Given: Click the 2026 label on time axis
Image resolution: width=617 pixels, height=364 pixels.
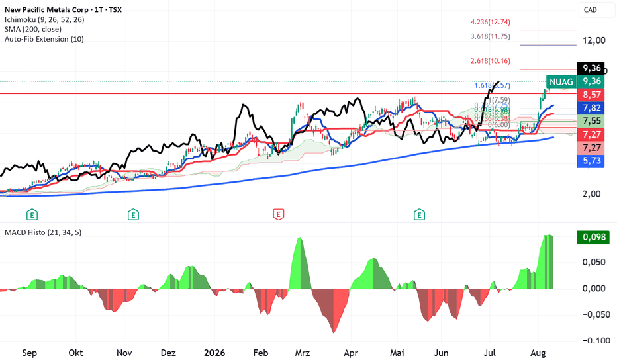Looking at the screenshot, I should coord(214,353).
